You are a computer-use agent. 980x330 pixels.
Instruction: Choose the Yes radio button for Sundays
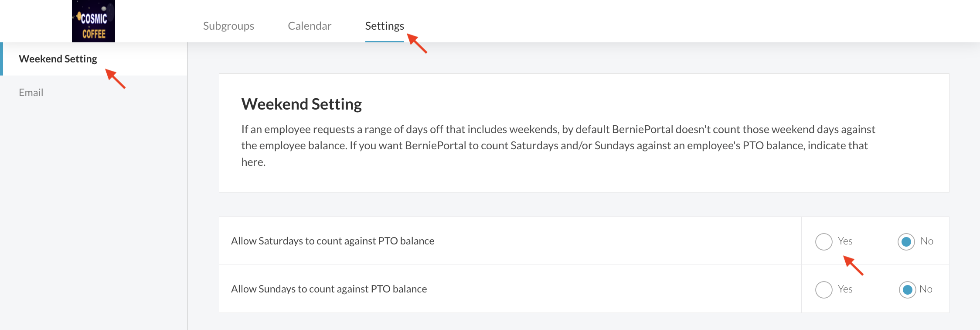[x=823, y=289]
